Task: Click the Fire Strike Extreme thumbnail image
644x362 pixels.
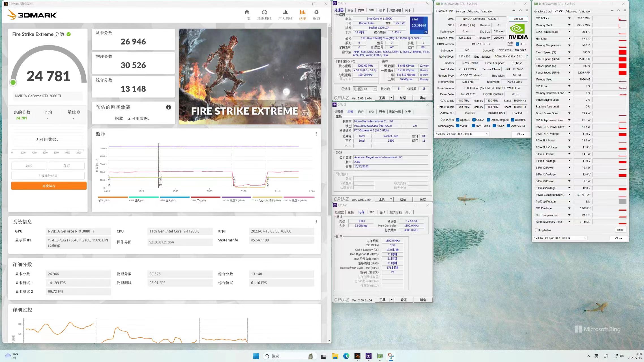Action: tap(250, 76)
